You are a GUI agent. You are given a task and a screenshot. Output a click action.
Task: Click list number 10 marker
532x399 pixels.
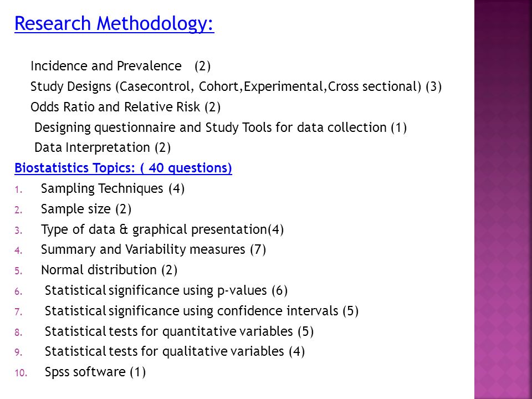[x=21, y=373]
